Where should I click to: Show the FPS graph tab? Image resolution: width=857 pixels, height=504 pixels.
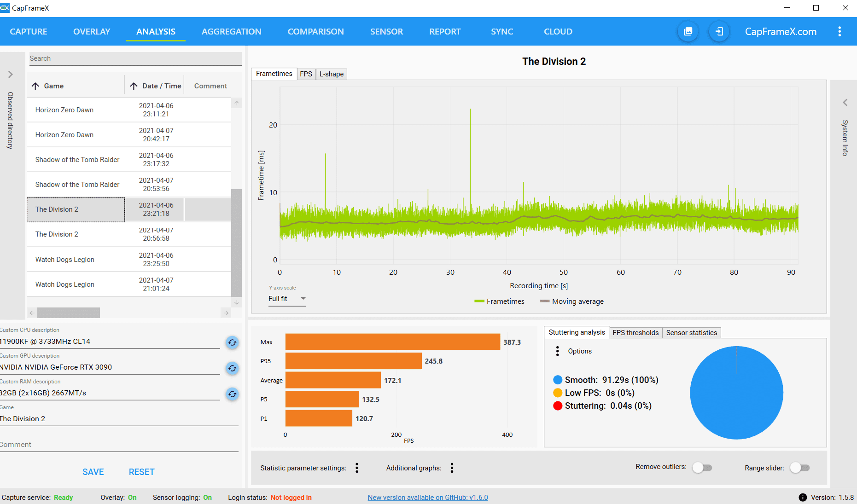pyautogui.click(x=306, y=74)
